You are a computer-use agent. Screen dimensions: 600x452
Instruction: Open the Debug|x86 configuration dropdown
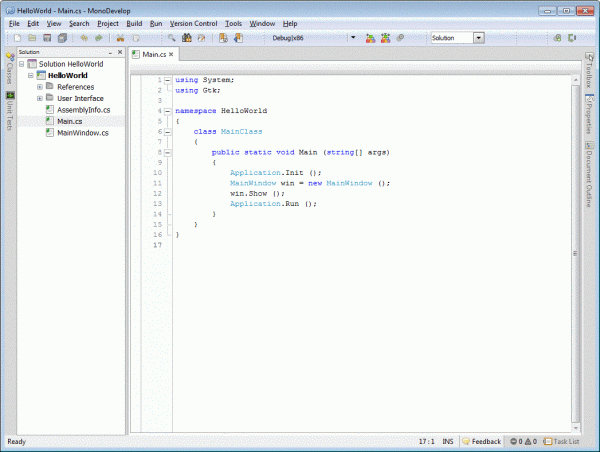[353, 38]
